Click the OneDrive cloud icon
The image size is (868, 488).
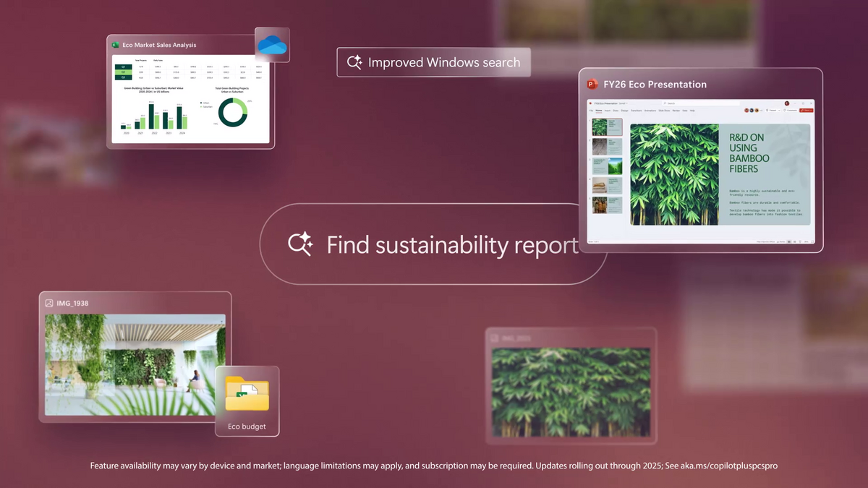tap(272, 45)
